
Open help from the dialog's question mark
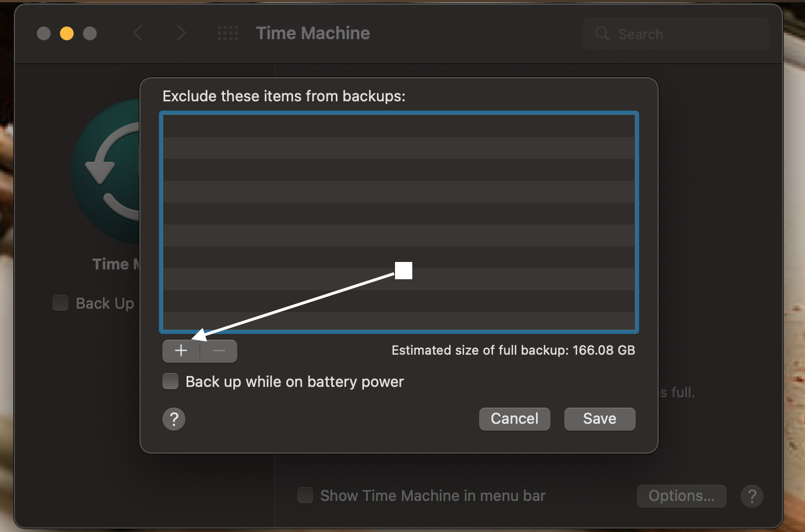pos(174,419)
